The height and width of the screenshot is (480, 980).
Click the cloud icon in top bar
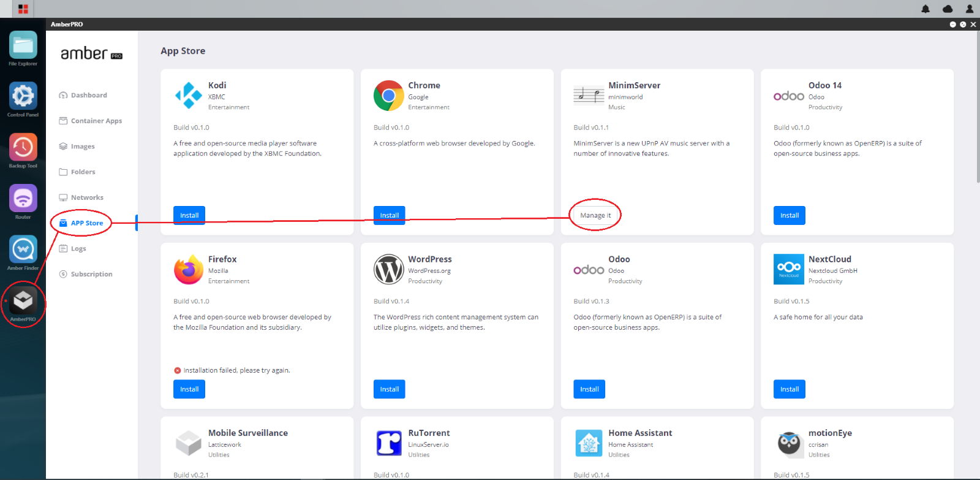click(948, 9)
